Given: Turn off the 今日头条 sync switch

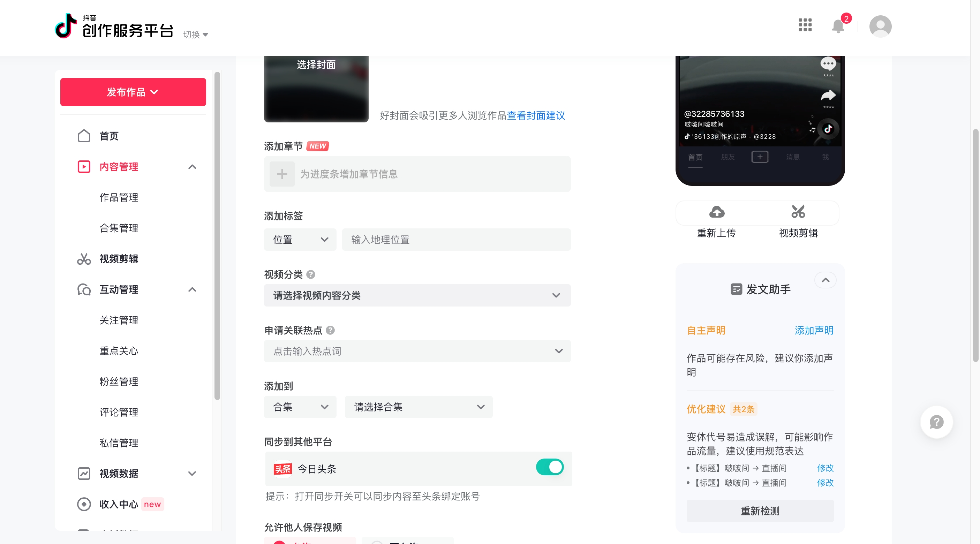Looking at the screenshot, I should [550, 467].
